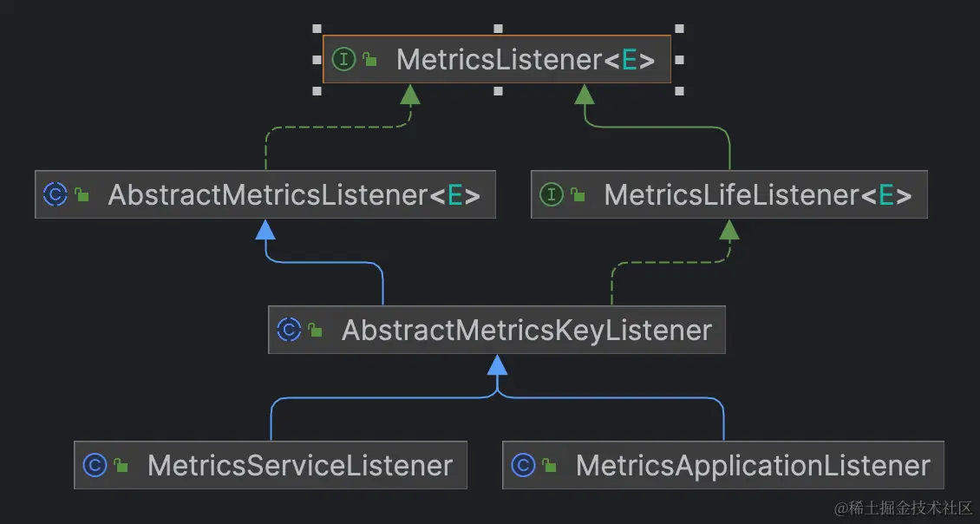Click the class icon on MetricsApplicationListener

point(524,466)
